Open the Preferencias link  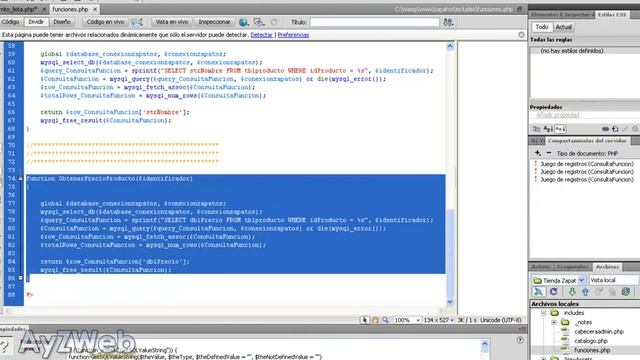pos(293,35)
